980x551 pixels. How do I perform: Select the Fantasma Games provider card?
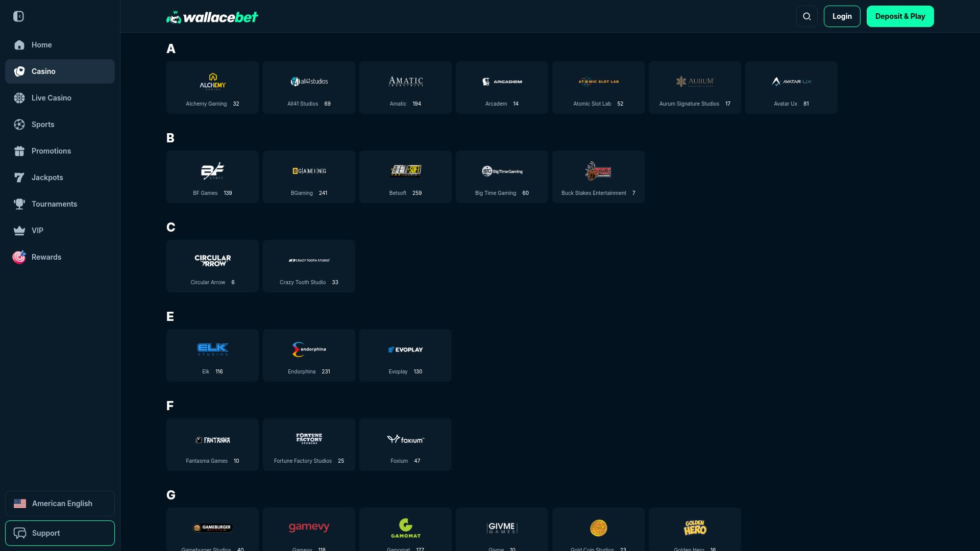[212, 444]
